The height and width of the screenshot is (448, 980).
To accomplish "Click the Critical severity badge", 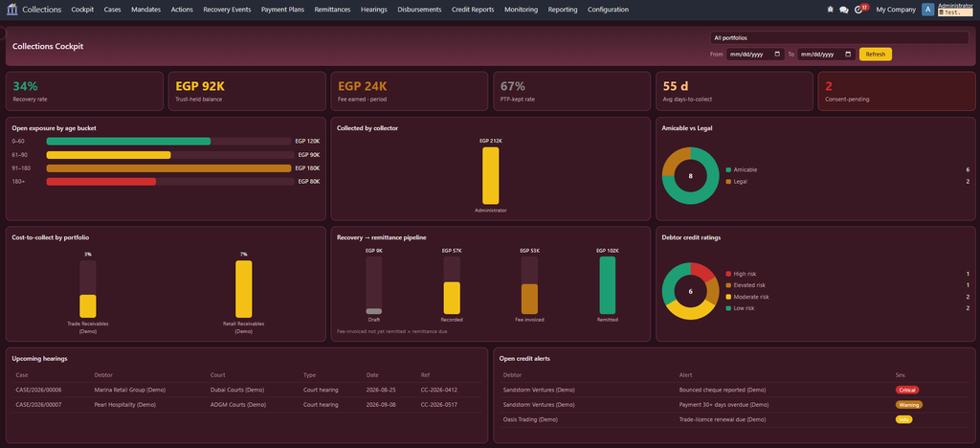I will coord(907,390).
